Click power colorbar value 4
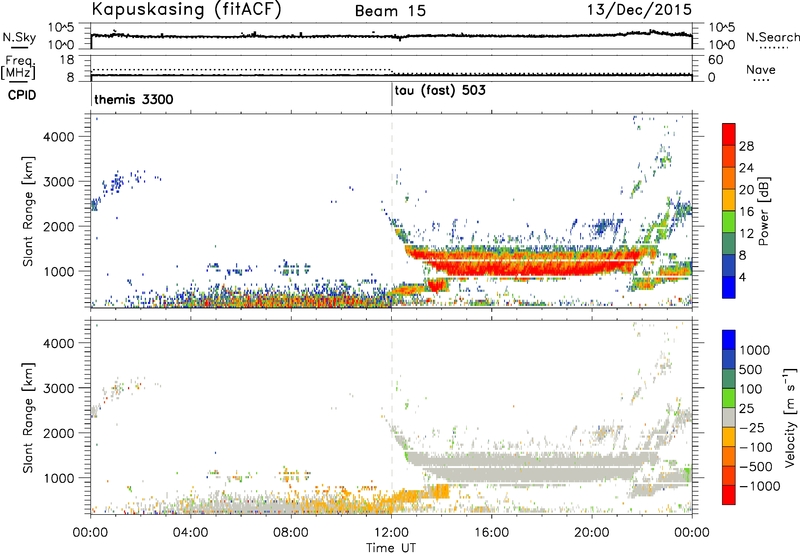 742,277
